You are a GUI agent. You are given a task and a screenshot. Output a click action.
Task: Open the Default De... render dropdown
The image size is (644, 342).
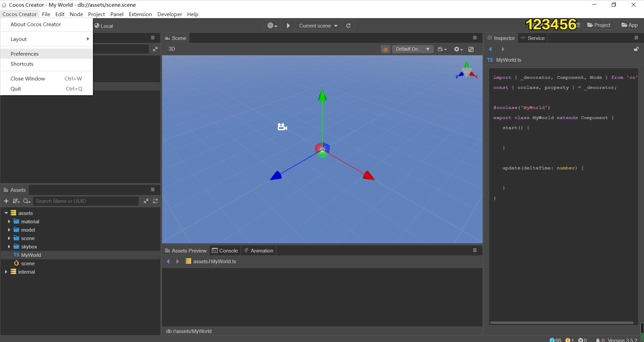(412, 49)
